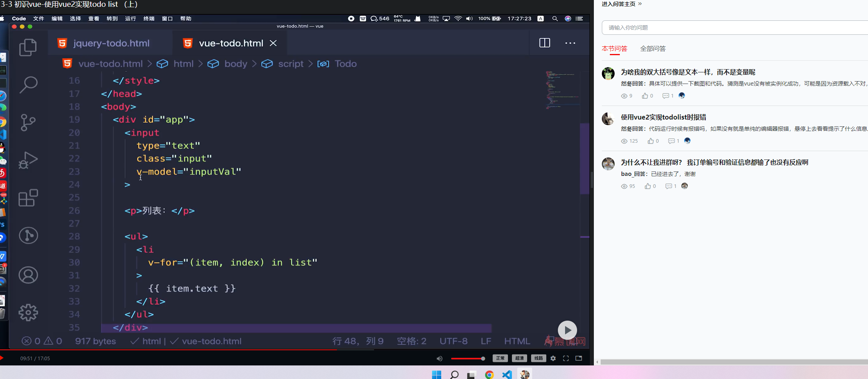Viewport: 868px width, 379px height.
Task: Open the git graph icon below Extensions
Action: pos(28,235)
